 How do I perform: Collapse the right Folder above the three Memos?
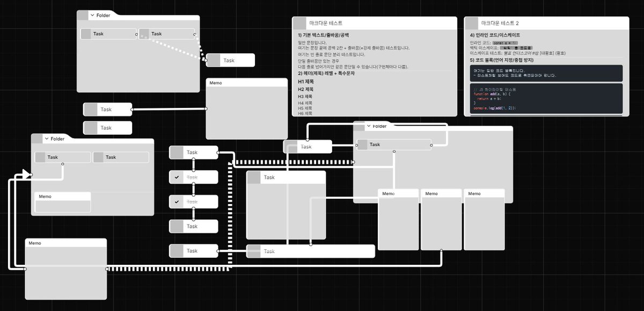click(369, 126)
